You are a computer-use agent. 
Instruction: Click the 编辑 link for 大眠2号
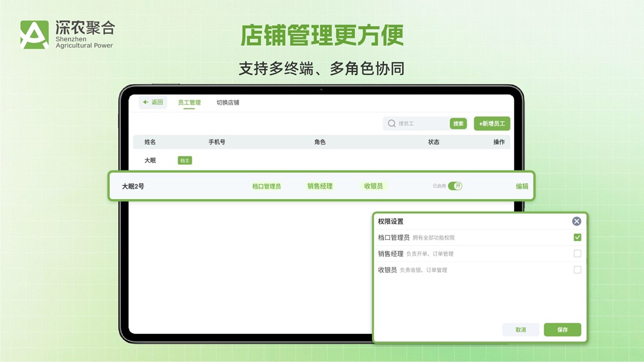(x=521, y=185)
